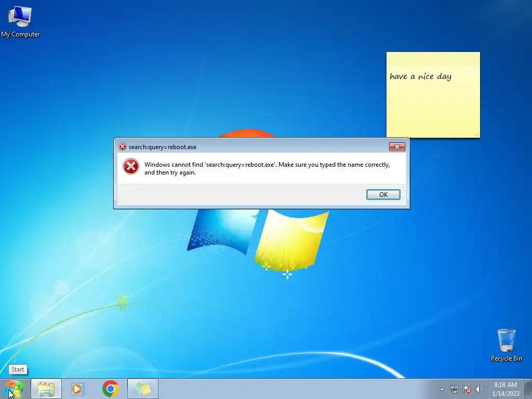Image resolution: width=532 pixels, height=399 pixels.
Task: Click the red error icon in dialog body
Action: coord(131,167)
